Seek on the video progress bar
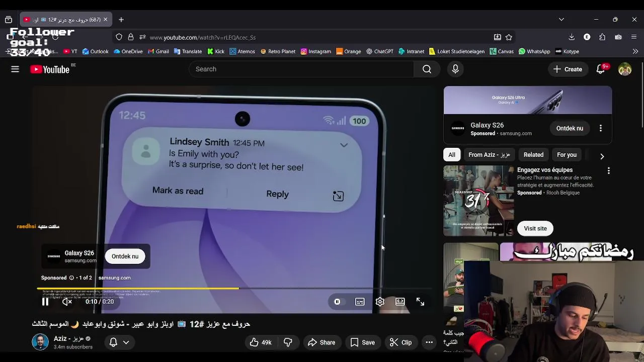Screen dimensions: 644x362 234,289
